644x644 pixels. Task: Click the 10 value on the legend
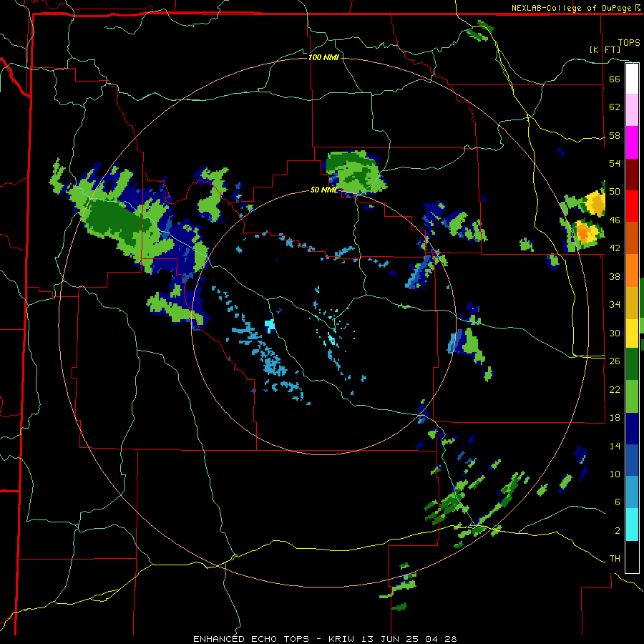(615, 474)
